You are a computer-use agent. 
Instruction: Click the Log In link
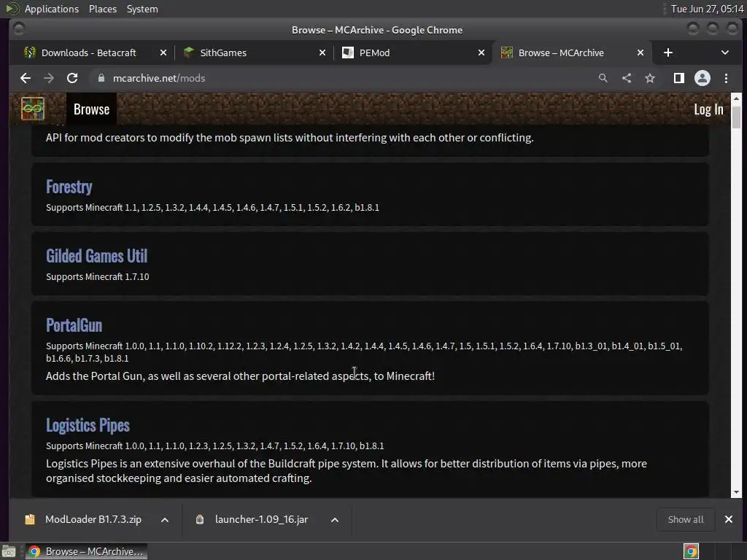pos(708,109)
